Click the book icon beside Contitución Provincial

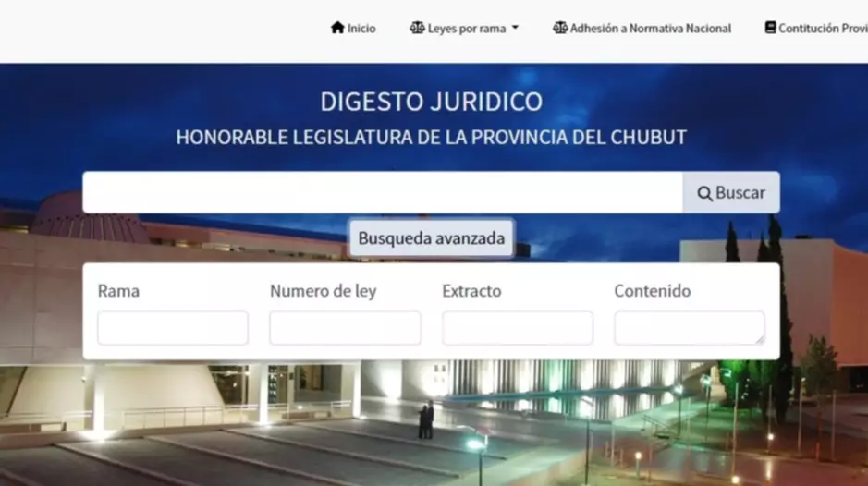click(770, 27)
